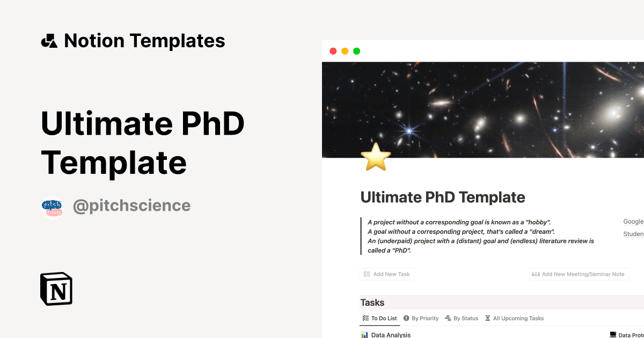Screen dimensions: 644x338
Task: Click Add New Meeting/Seminar Note button
Action: pos(579,274)
